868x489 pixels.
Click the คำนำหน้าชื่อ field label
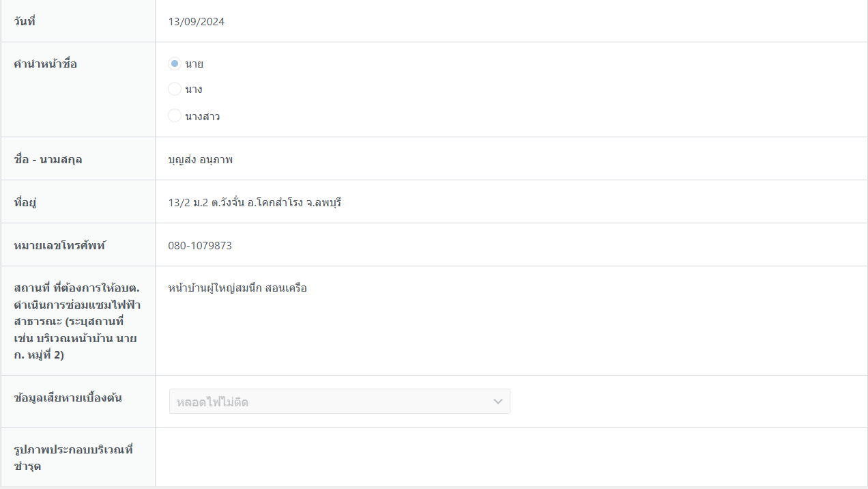(45, 64)
